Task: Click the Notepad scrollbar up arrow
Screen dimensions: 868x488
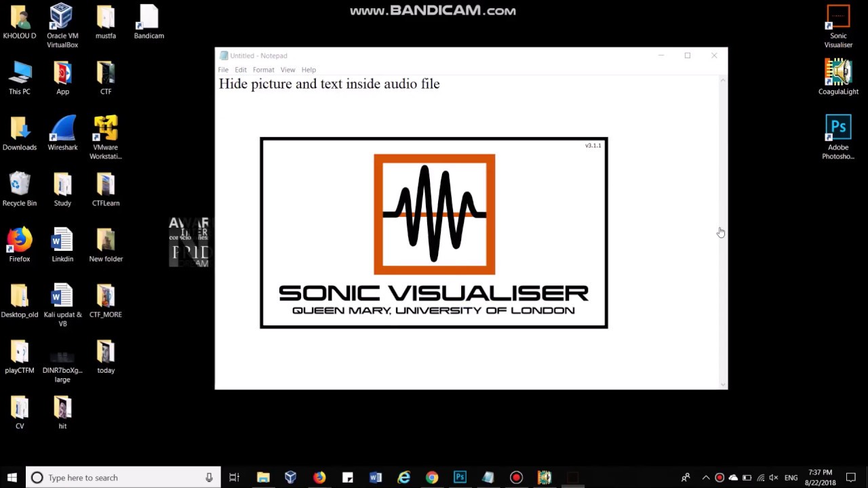Action: click(723, 80)
